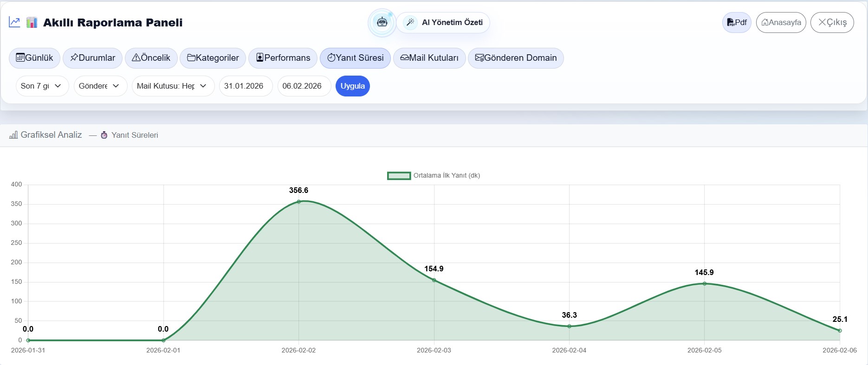Click the start date field 31.01.2026
The image size is (868, 365).
tap(245, 86)
